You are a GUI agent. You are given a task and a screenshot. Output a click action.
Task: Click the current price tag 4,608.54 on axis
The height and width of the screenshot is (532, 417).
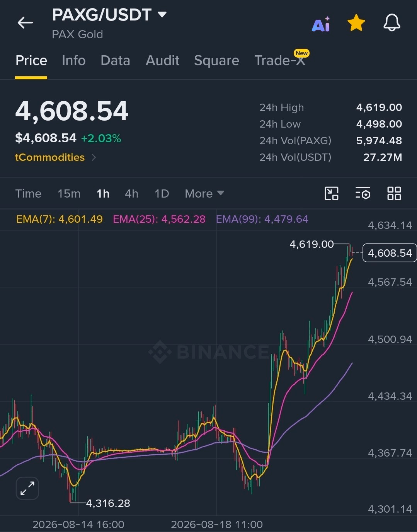pyautogui.click(x=390, y=253)
